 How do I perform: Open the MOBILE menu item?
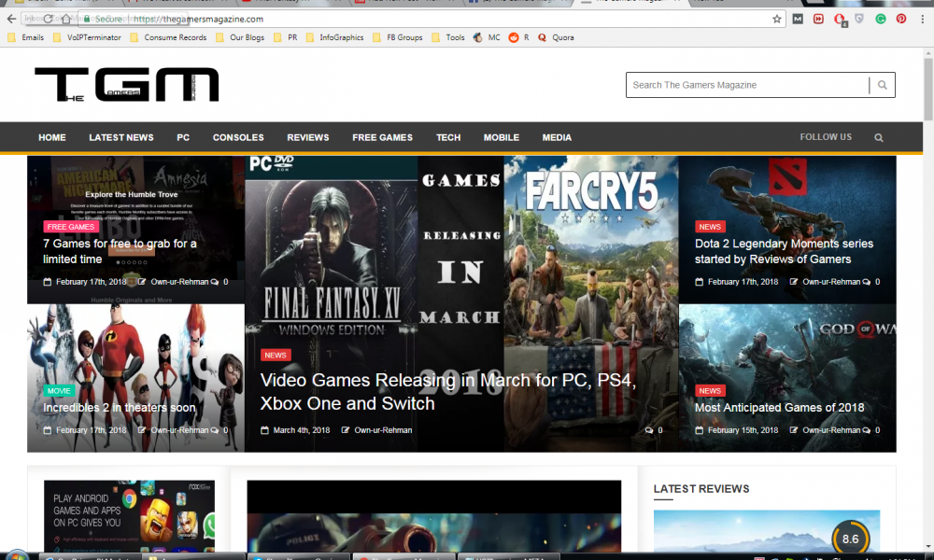point(502,137)
